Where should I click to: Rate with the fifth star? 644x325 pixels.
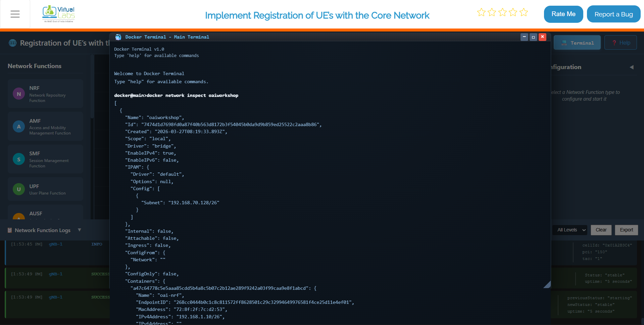pyautogui.click(x=524, y=12)
